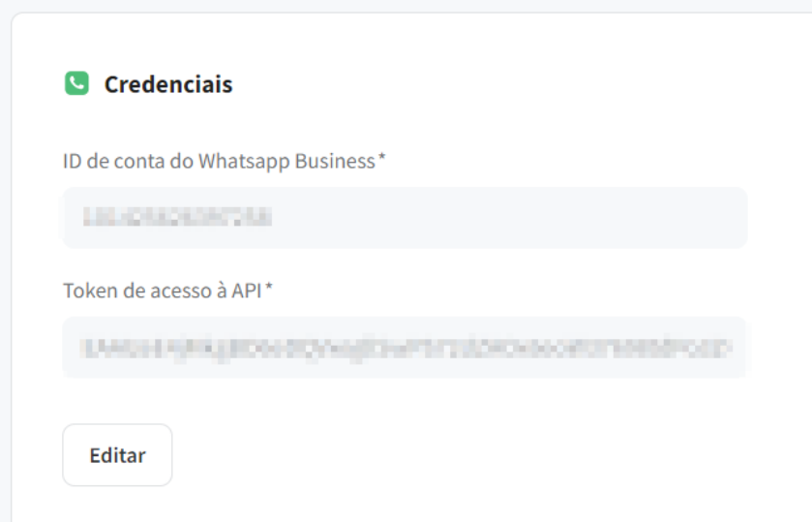
Task: Click the 'ID de conta do Whatsapp Business' label
Action: [219, 161]
